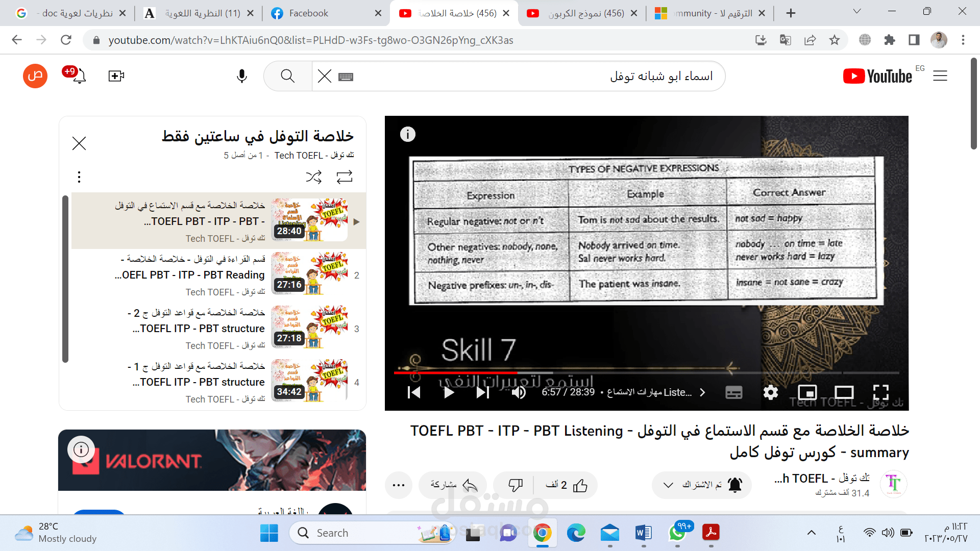The height and width of the screenshot is (551, 980).
Task: Click the red video progress bar
Action: pyautogui.click(x=455, y=373)
